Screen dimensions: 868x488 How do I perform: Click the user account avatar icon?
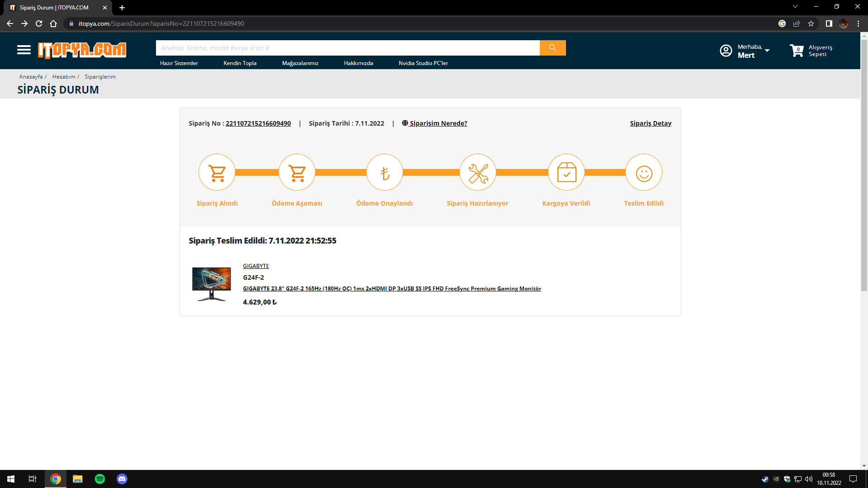click(x=726, y=51)
